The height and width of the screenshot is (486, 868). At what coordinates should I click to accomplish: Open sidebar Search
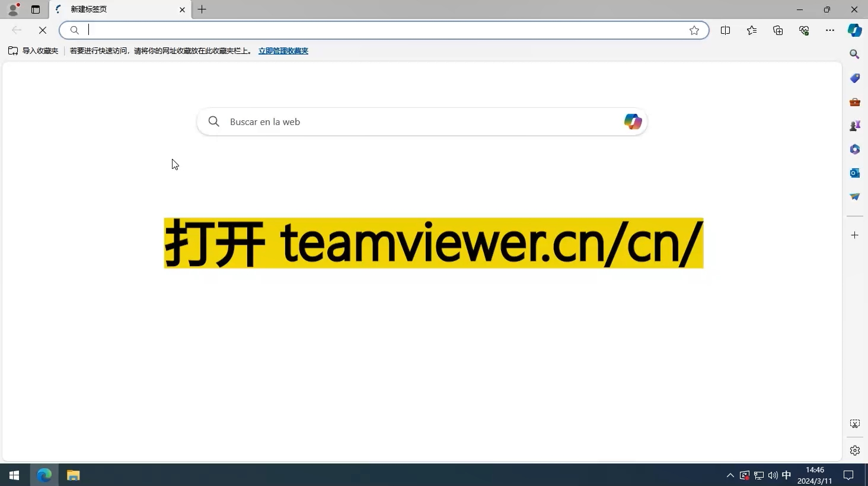854,54
